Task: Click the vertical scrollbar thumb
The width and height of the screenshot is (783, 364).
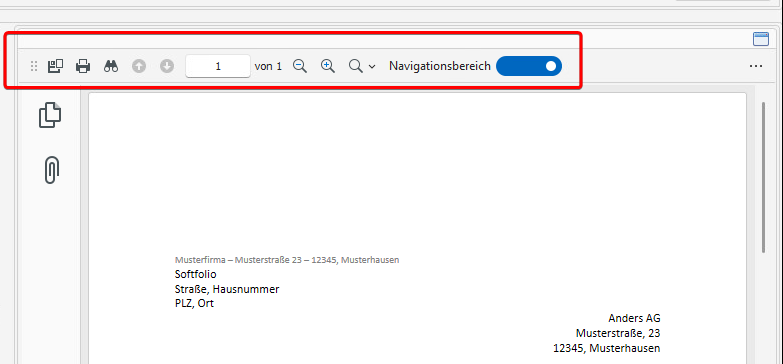Action: [x=764, y=177]
